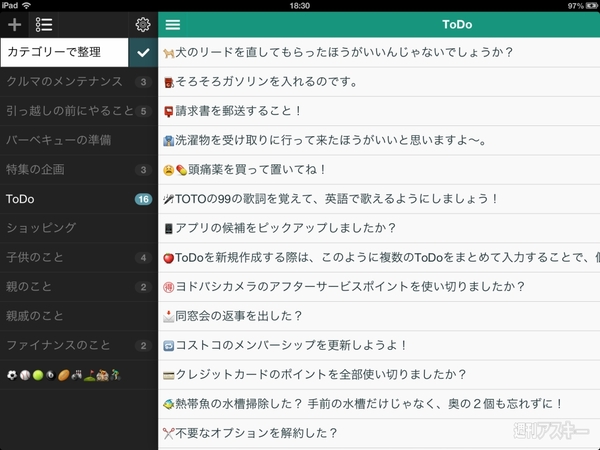Edit the カテゴリーで整理 text field
Image resolution: width=600 pixels, height=450 pixels.
click(64, 52)
